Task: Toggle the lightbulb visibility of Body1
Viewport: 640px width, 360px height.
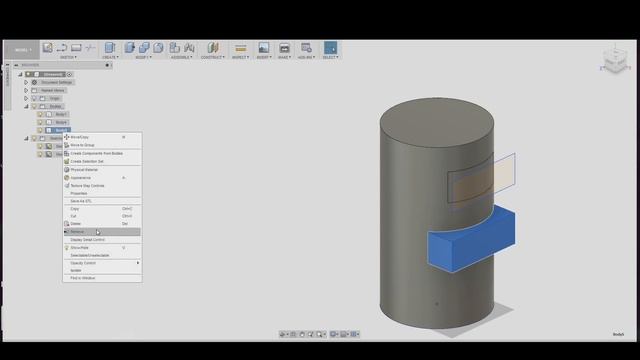Action: (40, 114)
